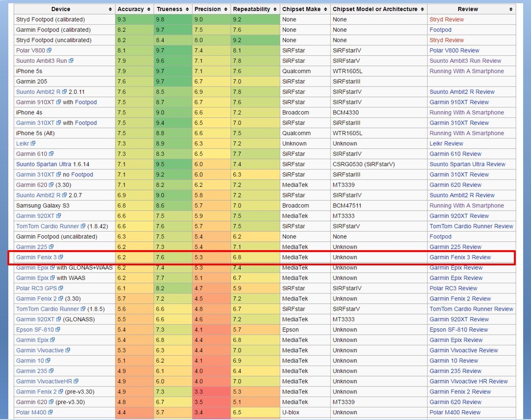Select Accuracy value 9.3 cell
Image resolution: width=531 pixels, height=420 pixels.
134,20
